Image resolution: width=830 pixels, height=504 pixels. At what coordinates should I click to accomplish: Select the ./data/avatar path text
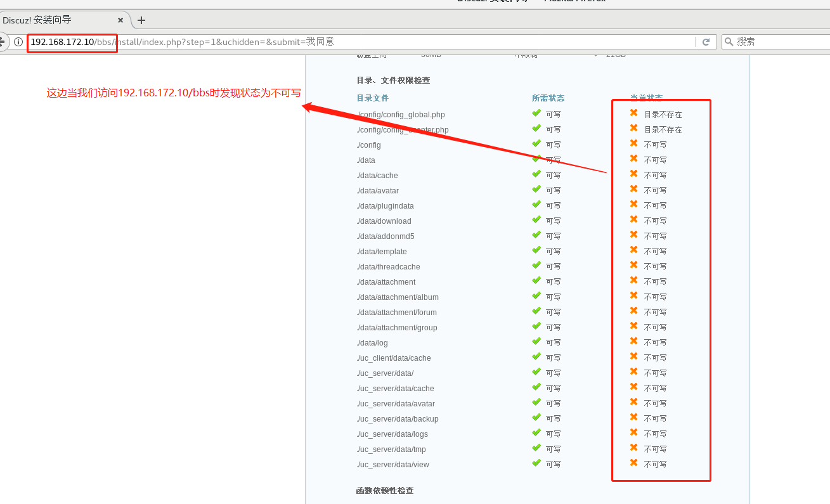(378, 191)
